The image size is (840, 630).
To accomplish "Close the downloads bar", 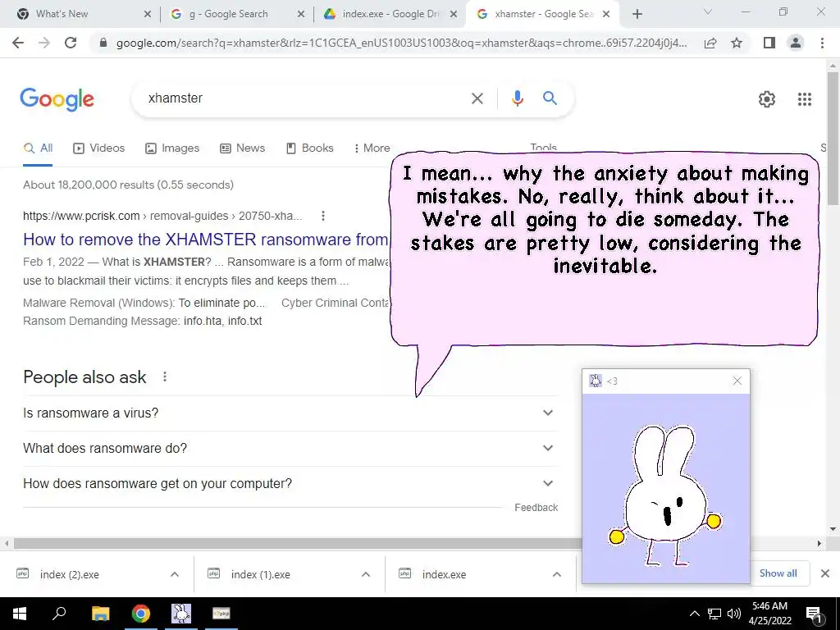I will click(825, 573).
